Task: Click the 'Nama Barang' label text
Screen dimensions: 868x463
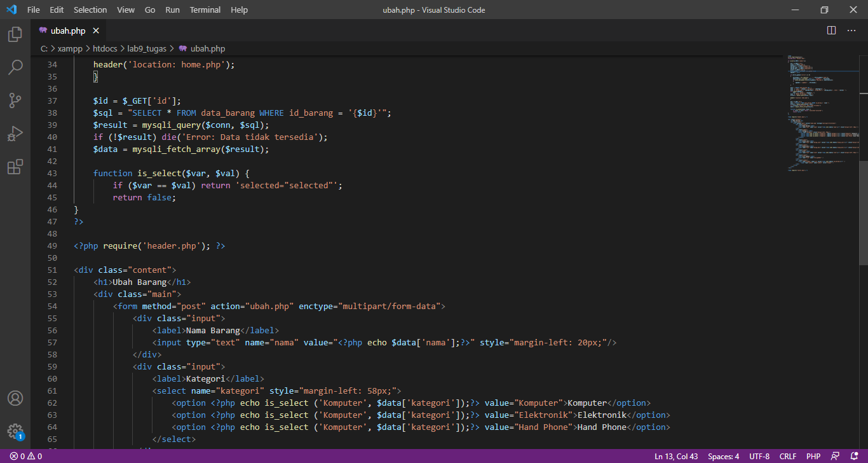Action: click(213, 330)
